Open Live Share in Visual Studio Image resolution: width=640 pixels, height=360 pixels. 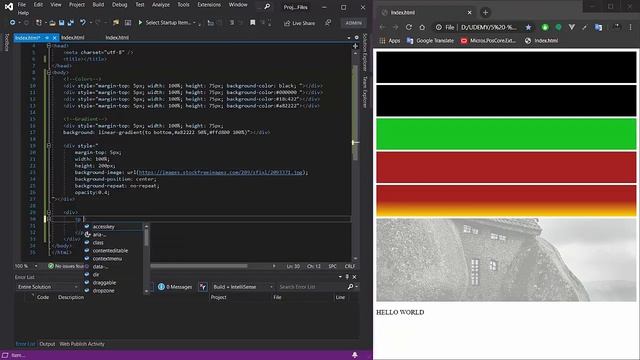pyautogui.click(x=300, y=23)
